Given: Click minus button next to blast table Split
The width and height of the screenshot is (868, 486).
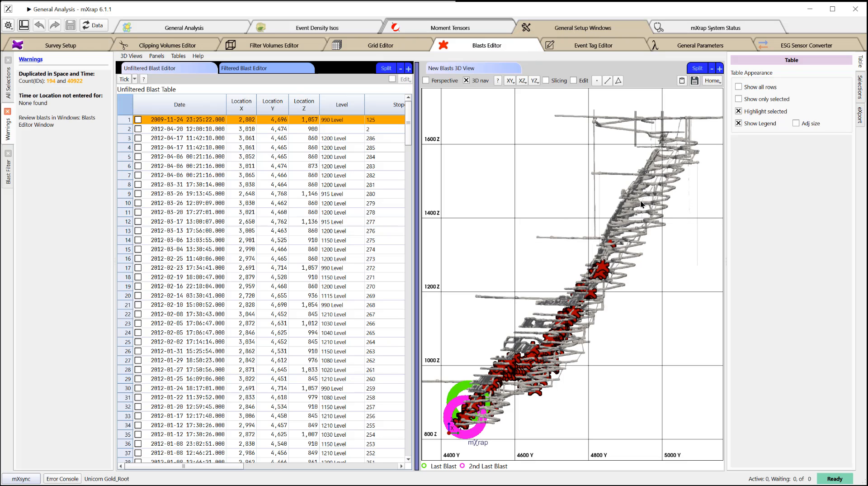Looking at the screenshot, I should pos(401,68).
